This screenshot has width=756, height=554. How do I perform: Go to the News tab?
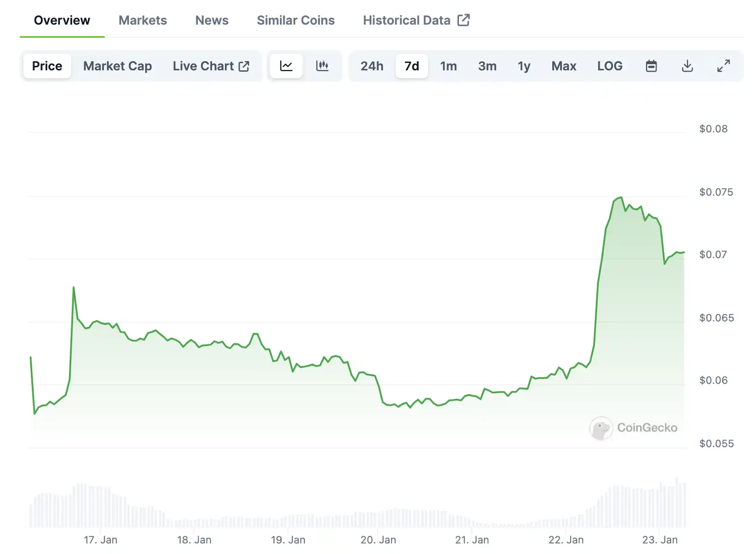[212, 20]
